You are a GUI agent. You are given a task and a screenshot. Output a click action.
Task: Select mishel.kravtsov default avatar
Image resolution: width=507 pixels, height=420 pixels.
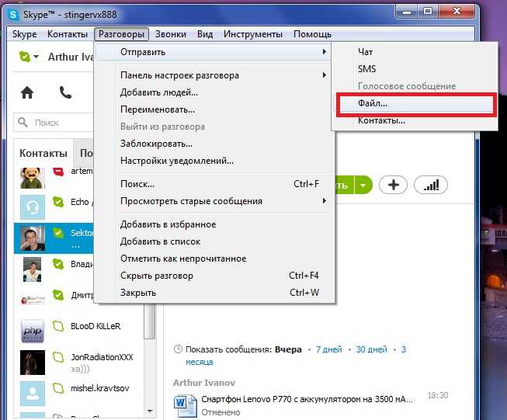click(x=33, y=393)
